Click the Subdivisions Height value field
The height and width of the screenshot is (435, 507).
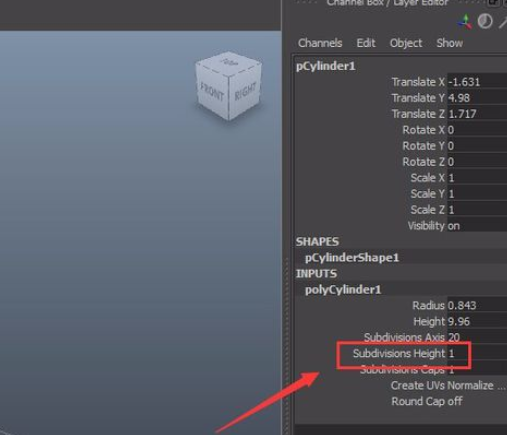(x=477, y=353)
